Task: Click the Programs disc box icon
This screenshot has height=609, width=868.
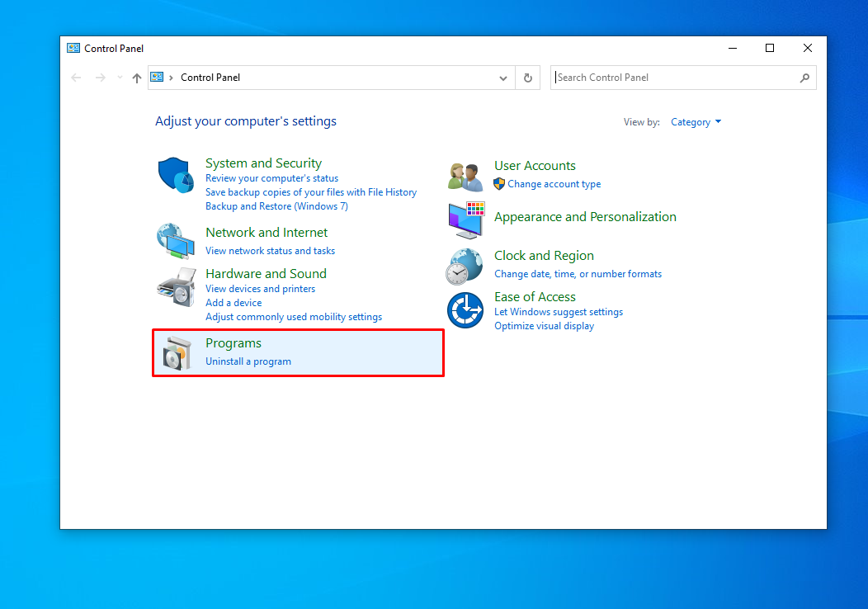Action: click(x=177, y=352)
